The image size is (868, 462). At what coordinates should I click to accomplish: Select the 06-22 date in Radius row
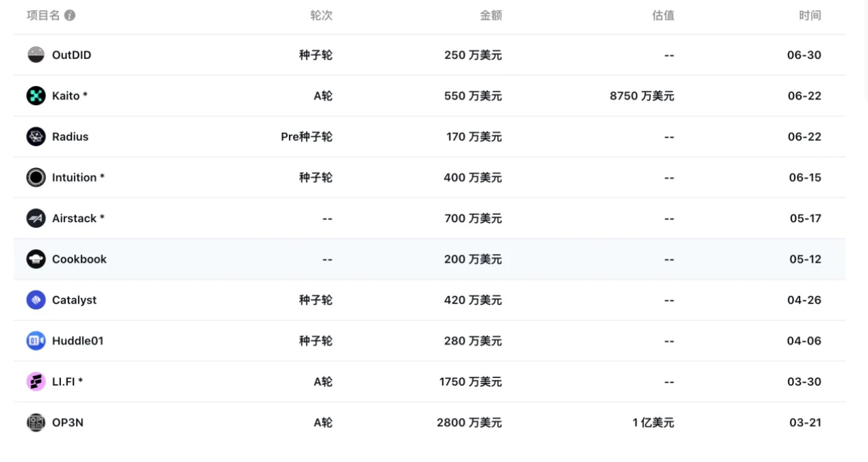[x=804, y=136]
